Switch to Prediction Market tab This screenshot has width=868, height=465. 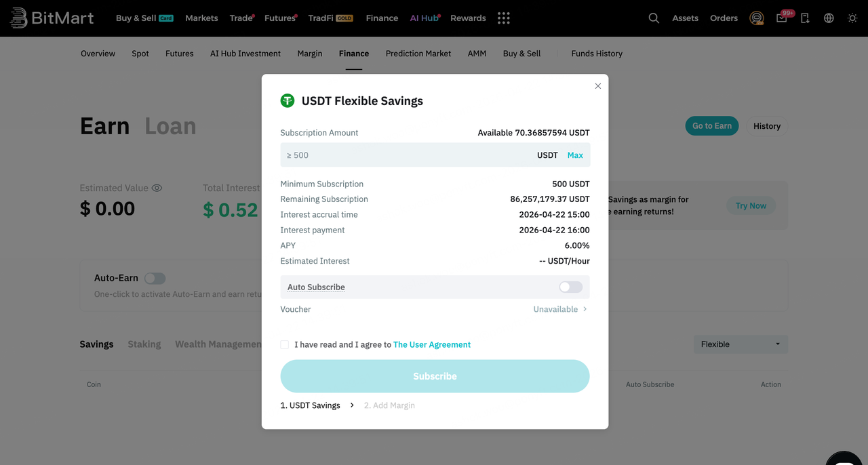click(x=418, y=54)
